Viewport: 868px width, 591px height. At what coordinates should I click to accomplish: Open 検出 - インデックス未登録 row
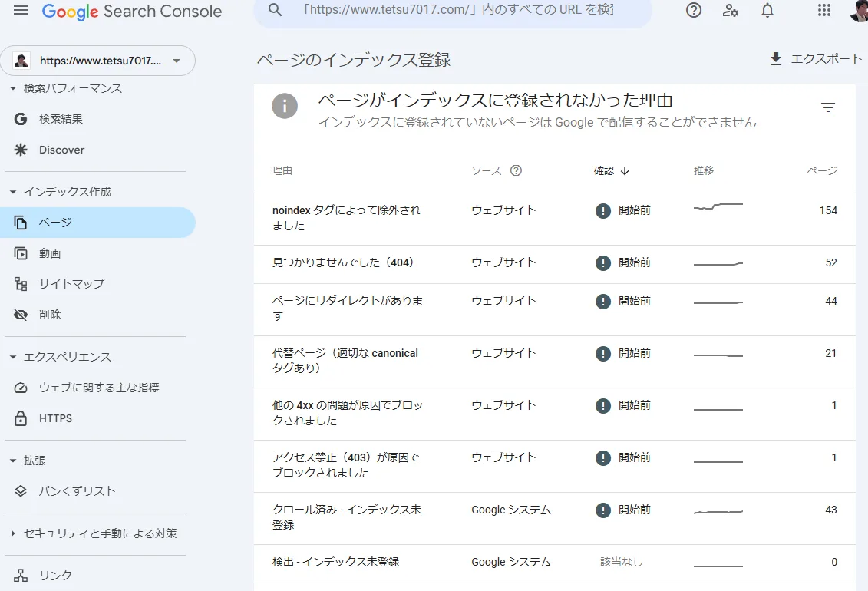click(x=555, y=564)
